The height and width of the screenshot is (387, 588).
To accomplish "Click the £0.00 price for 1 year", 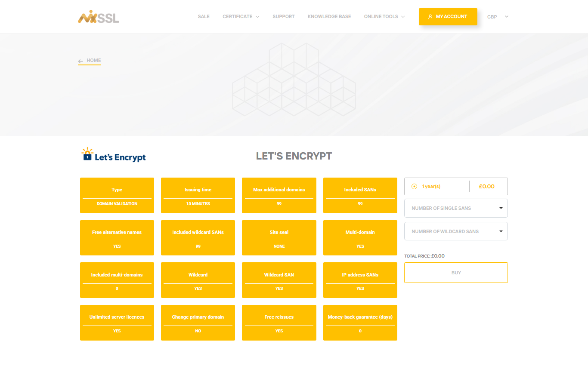I will (487, 187).
